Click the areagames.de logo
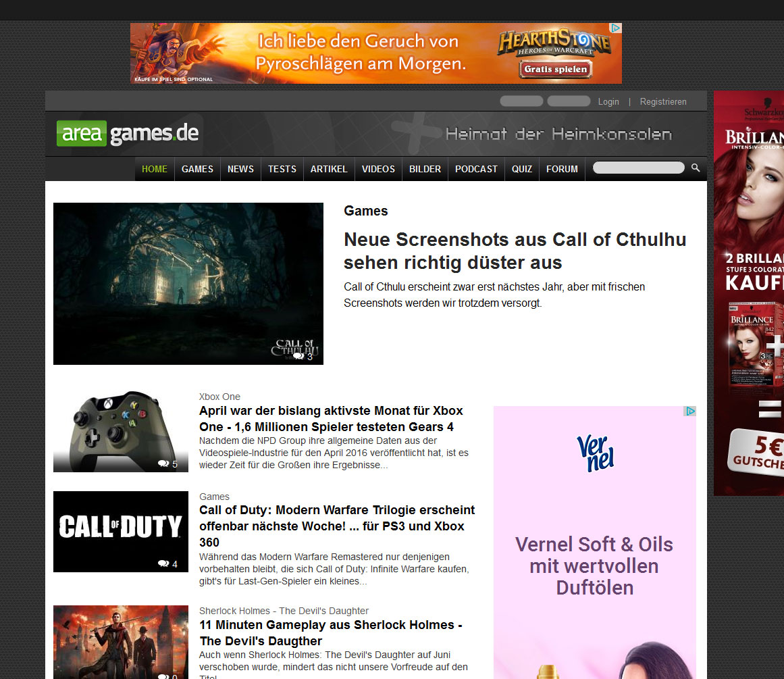 [128, 133]
